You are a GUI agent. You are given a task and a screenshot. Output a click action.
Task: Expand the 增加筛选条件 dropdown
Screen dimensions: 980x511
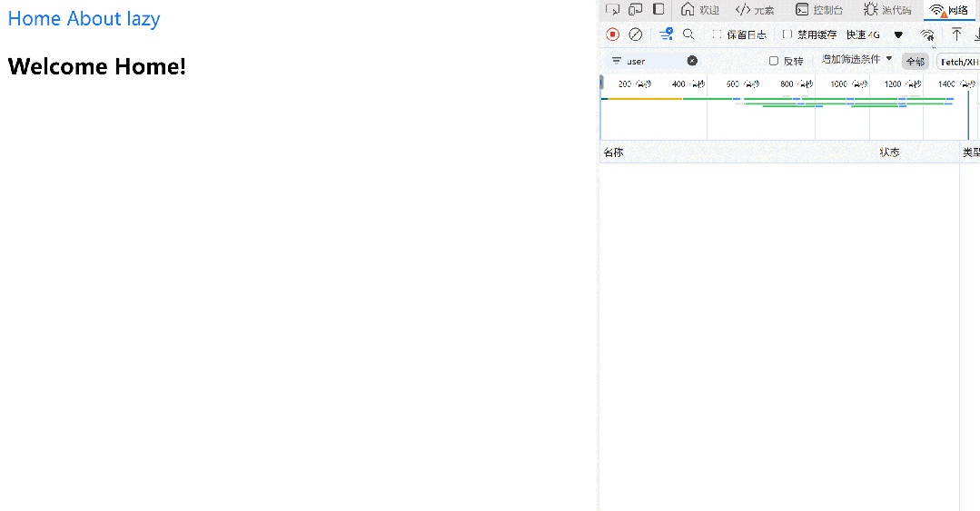[x=856, y=59]
